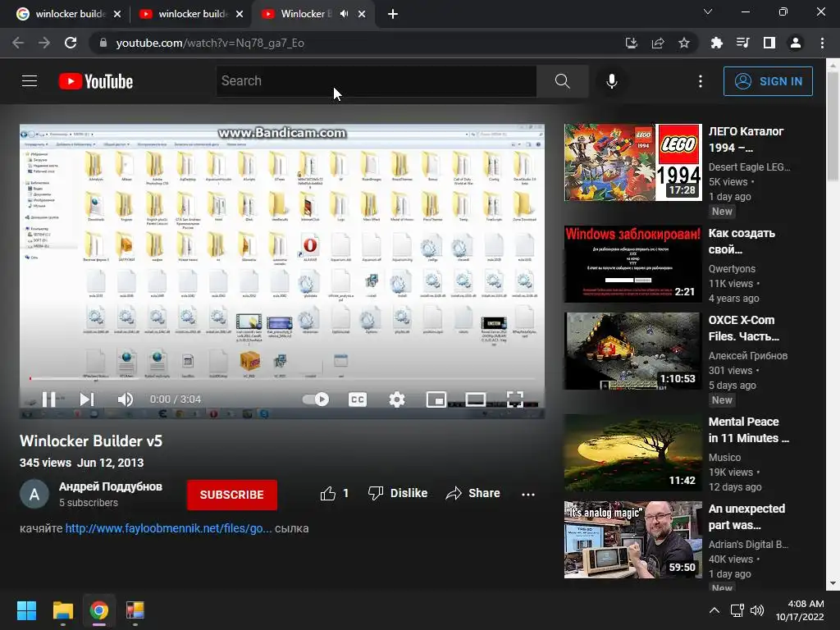
Task: Enter full screen mode
Action: 515,399
